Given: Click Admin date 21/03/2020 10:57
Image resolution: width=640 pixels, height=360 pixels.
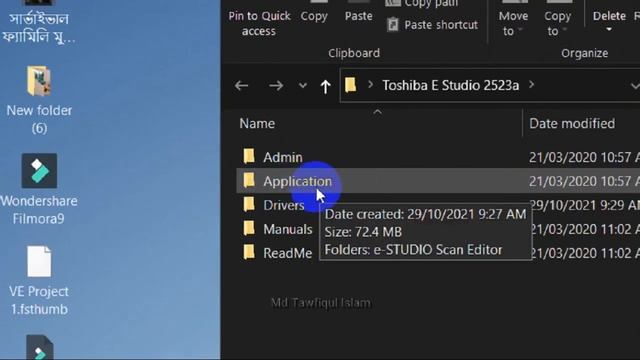Looking at the screenshot, I should pyautogui.click(x=584, y=157).
